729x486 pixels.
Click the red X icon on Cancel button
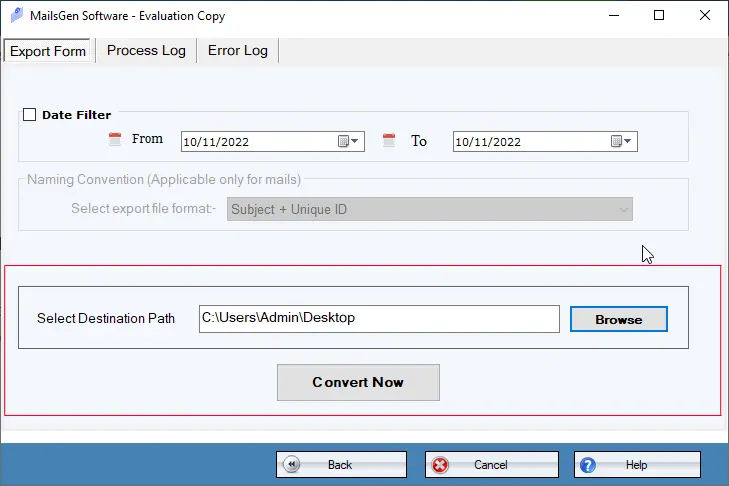440,465
